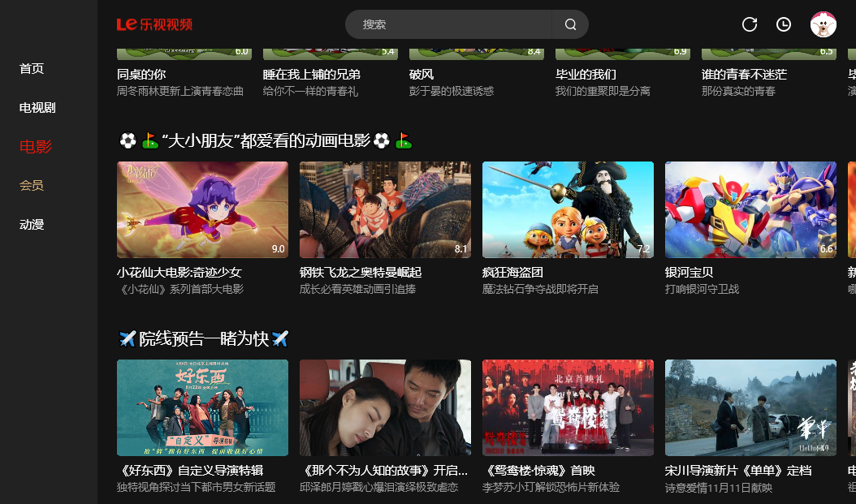The height and width of the screenshot is (504, 856).
Task: Click inside the 搜索 search field
Action: coord(449,24)
